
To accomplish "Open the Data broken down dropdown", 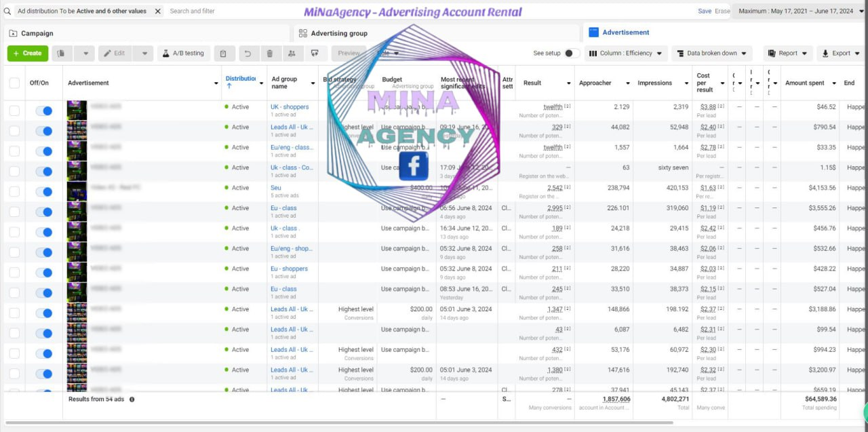I will [x=712, y=54].
